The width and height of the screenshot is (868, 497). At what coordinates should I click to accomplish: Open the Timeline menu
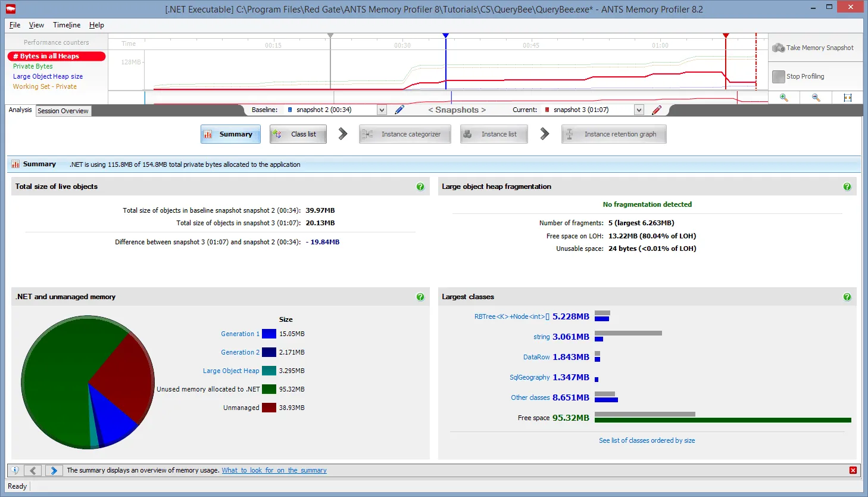[x=66, y=25]
